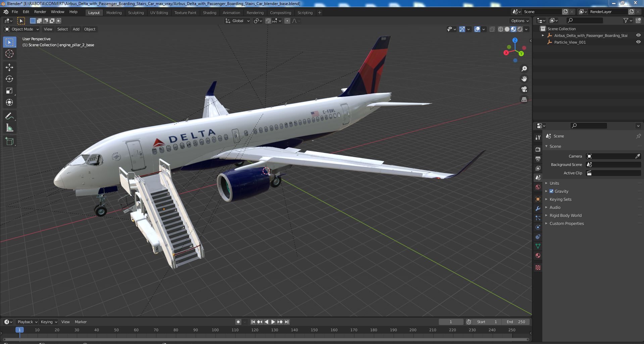Activate the Move tool
This screenshot has height=344, width=644.
(x=9, y=67)
